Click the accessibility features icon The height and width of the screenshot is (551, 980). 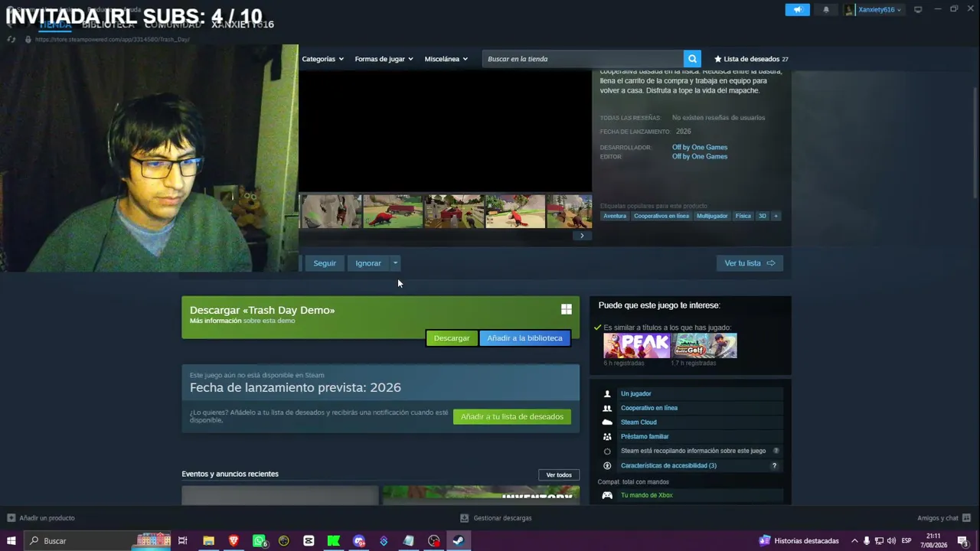607,465
